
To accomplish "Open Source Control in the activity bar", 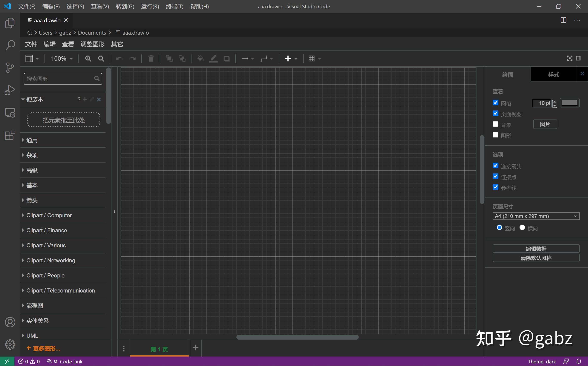I will pos(10,68).
